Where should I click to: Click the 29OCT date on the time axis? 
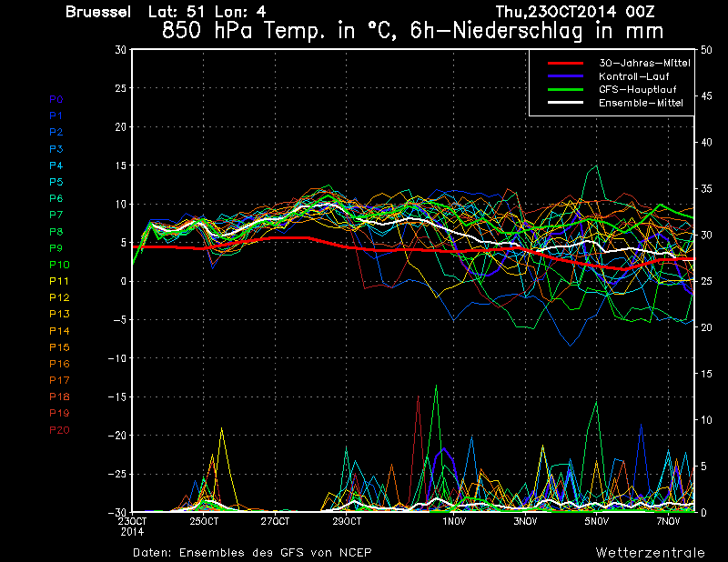click(x=347, y=522)
